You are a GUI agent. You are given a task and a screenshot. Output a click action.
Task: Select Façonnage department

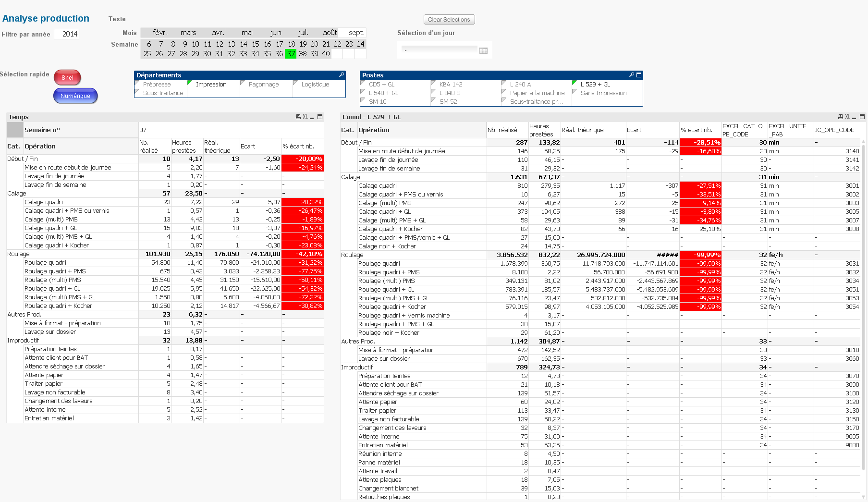click(x=267, y=85)
